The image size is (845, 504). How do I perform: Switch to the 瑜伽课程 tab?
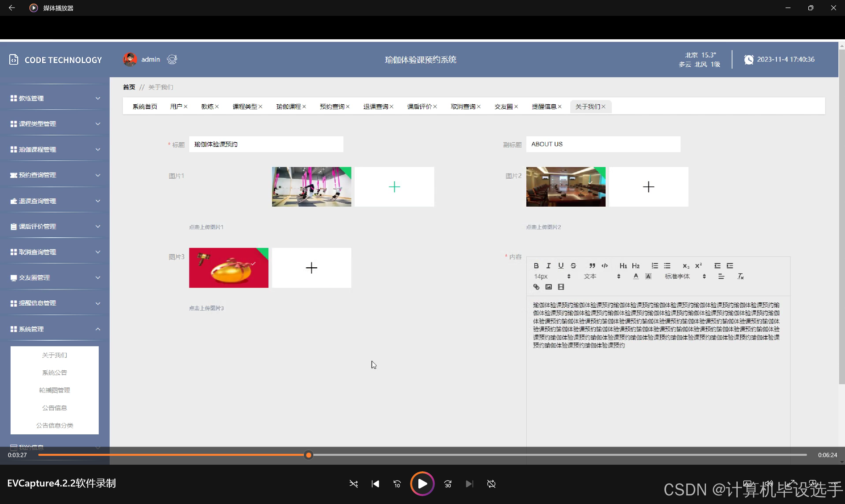pos(288,107)
